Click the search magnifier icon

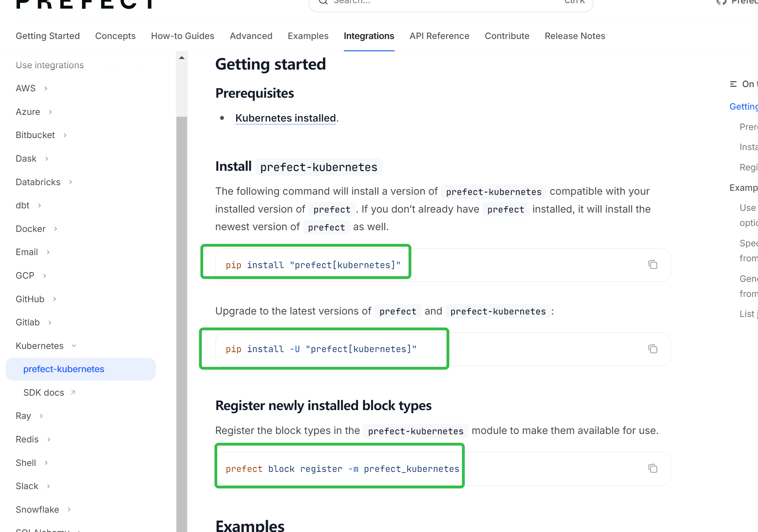(x=323, y=2)
